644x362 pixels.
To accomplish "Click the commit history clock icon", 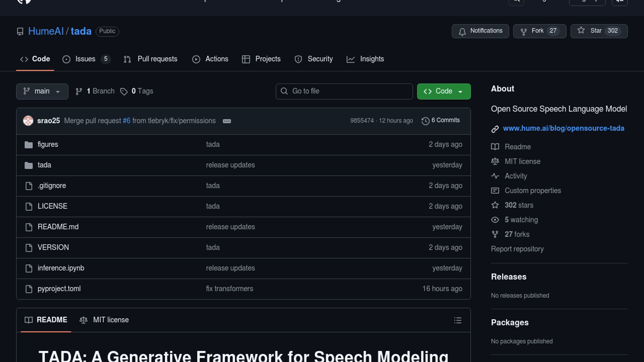I will point(425,121).
